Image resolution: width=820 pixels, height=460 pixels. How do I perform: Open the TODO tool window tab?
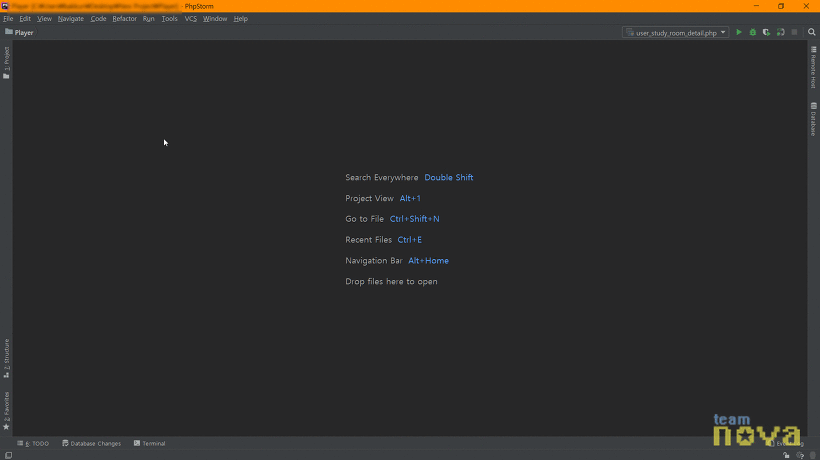tap(33, 443)
